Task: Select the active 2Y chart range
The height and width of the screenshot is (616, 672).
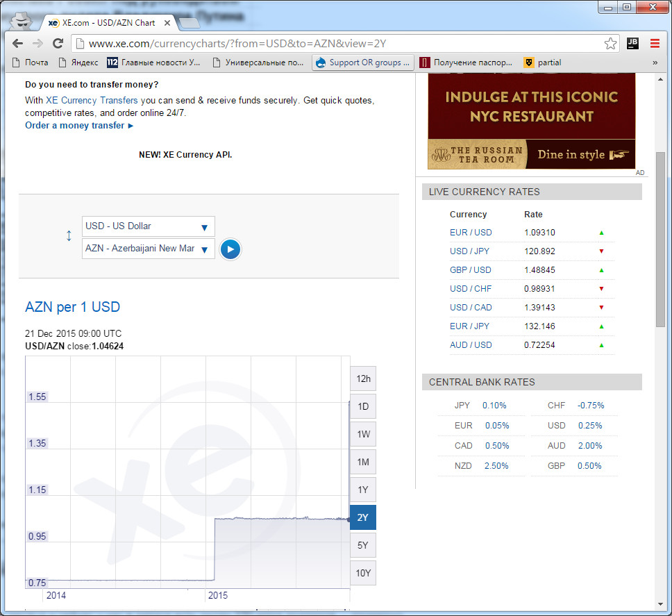Action: (x=363, y=517)
